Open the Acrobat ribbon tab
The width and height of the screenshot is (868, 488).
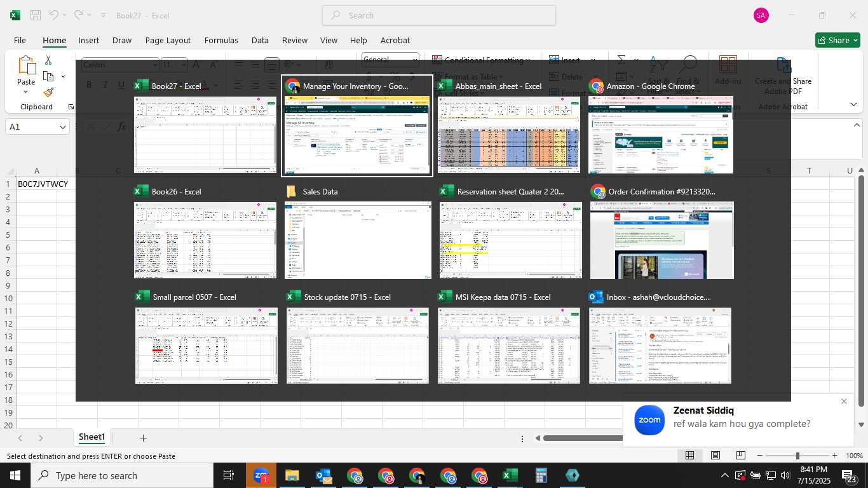[395, 40]
